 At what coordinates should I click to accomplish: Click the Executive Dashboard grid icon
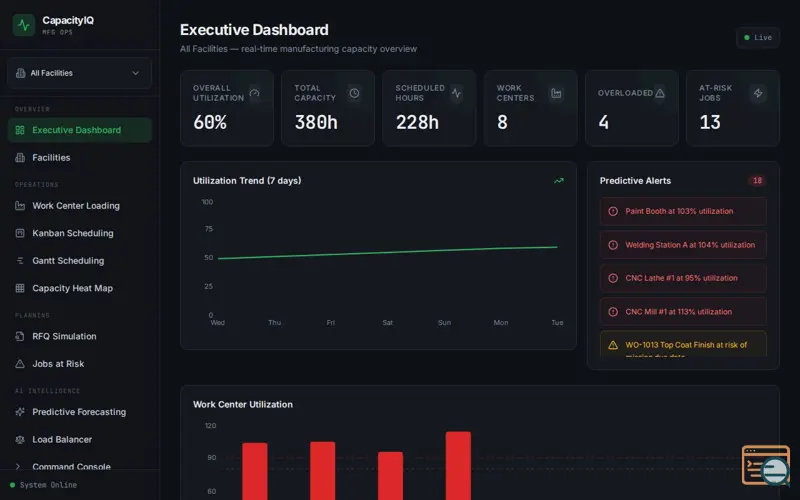point(20,130)
